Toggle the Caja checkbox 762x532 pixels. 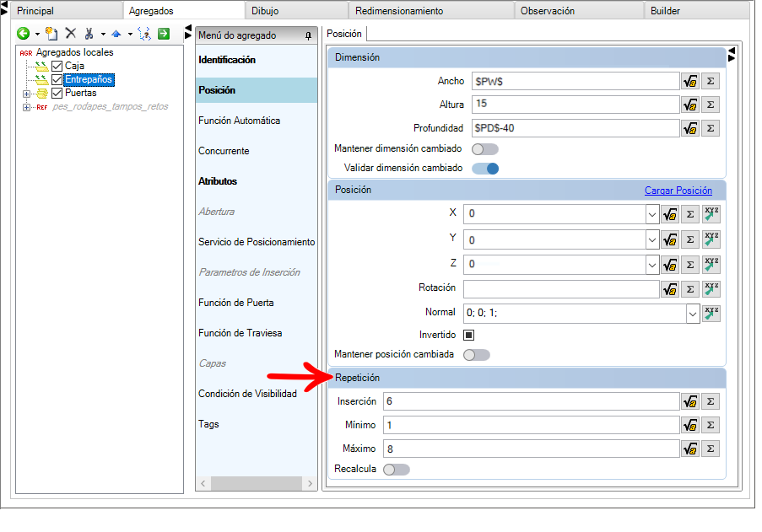click(57, 66)
